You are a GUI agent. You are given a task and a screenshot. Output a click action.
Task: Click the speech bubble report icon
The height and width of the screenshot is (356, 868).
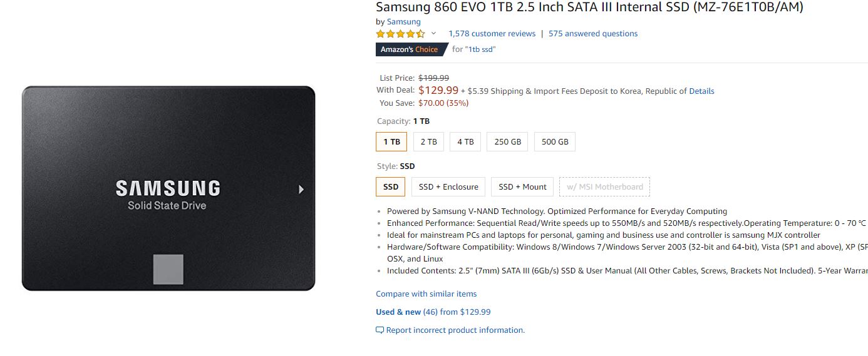[380, 330]
